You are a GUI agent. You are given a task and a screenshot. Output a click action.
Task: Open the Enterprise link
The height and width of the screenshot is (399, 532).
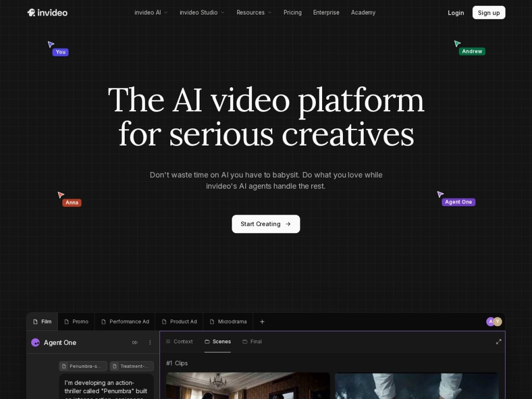coord(326,12)
